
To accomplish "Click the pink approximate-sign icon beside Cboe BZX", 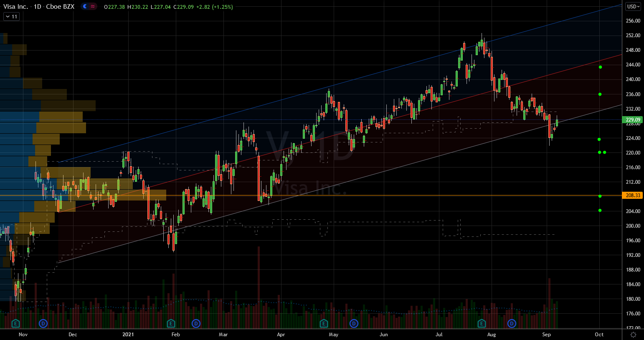I will coord(93,7).
